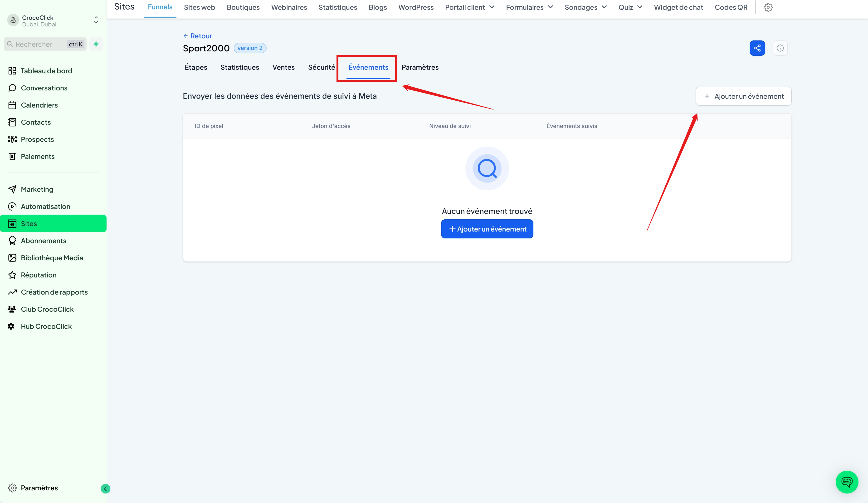Switch to funnel Statistiques tab
This screenshot has width=868, height=503.
tap(240, 67)
